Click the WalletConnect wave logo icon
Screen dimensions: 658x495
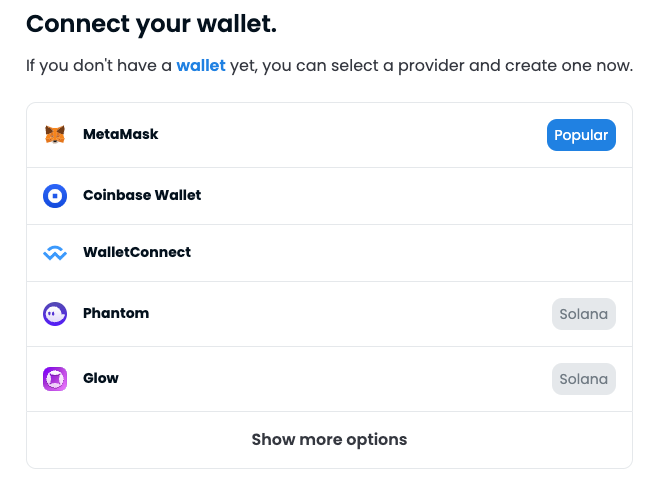pyautogui.click(x=55, y=253)
